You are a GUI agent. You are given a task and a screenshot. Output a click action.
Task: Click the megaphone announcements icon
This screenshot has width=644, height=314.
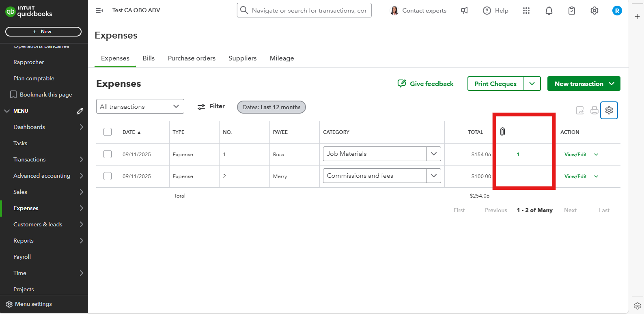pyautogui.click(x=464, y=11)
